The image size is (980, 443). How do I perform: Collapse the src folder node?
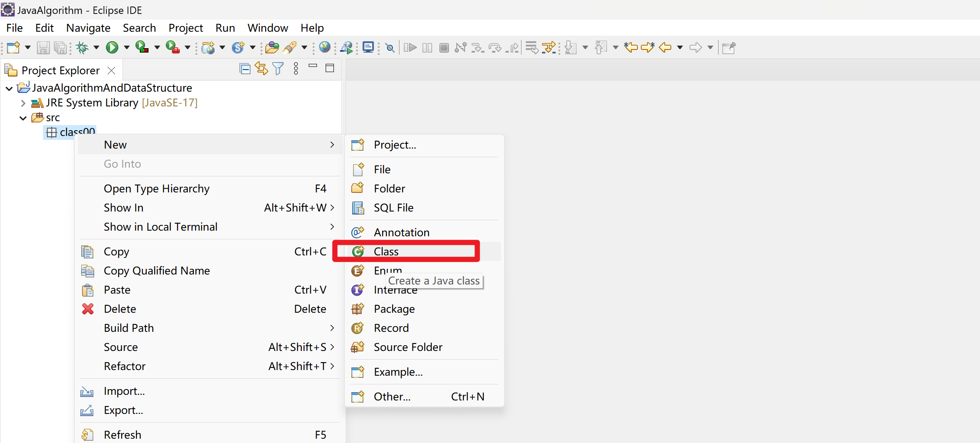(23, 118)
